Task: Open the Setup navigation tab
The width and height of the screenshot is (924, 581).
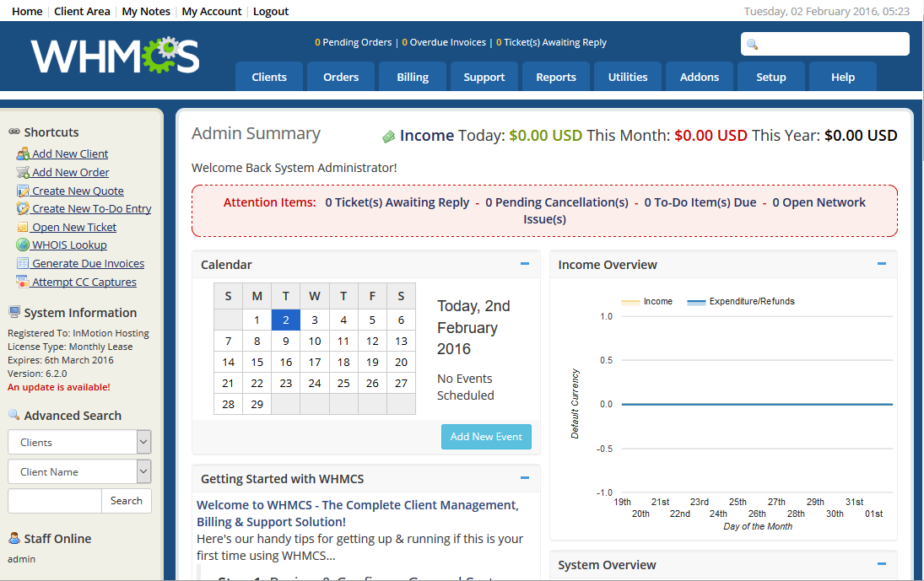Action: pos(770,77)
